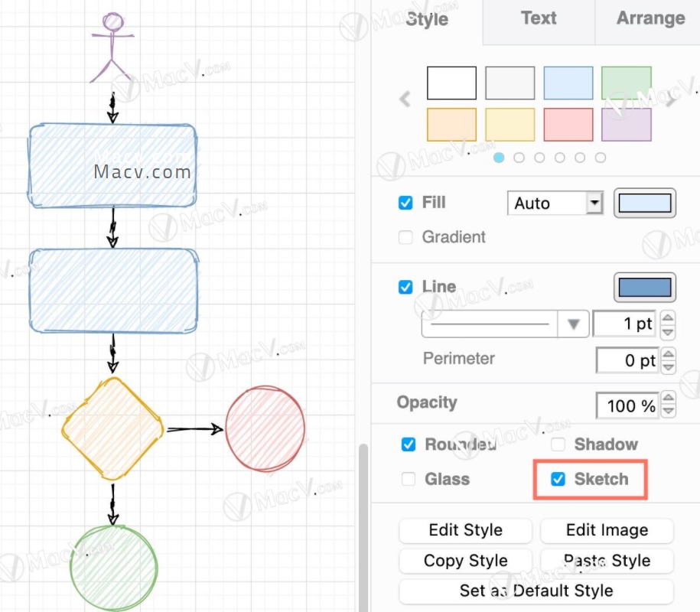Open the Line color picker swatch
The height and width of the screenshot is (612, 700).
[x=645, y=288]
